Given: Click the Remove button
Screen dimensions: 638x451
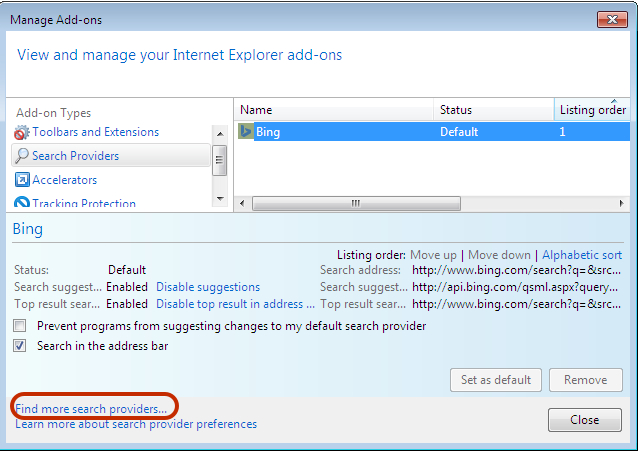Looking at the screenshot, I should click(x=586, y=380).
